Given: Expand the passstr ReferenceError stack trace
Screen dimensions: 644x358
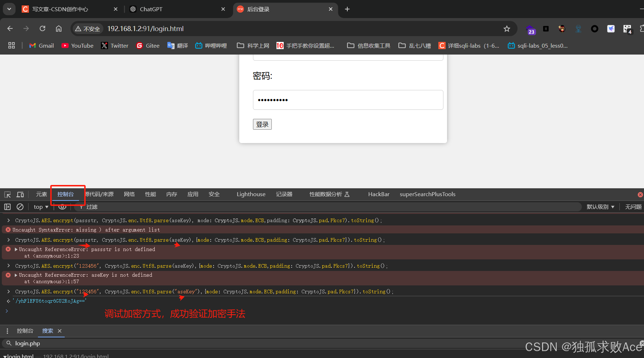Looking at the screenshot, I should pos(16,249).
